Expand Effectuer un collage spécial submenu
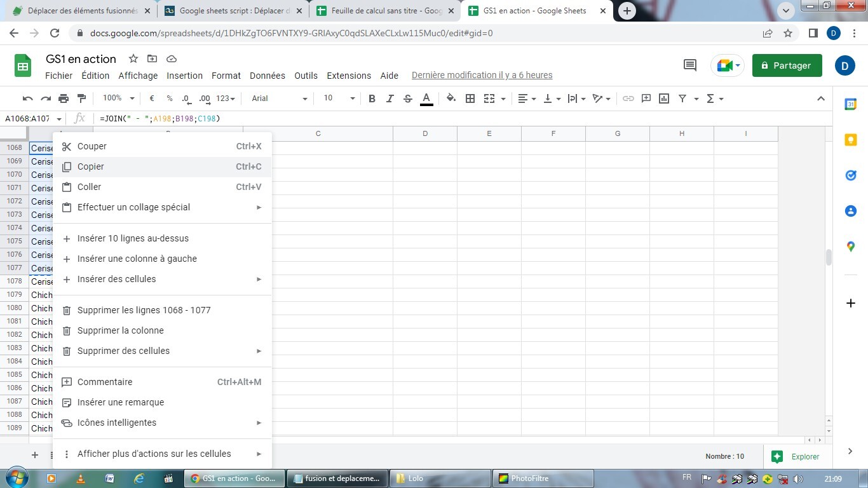 [162, 207]
